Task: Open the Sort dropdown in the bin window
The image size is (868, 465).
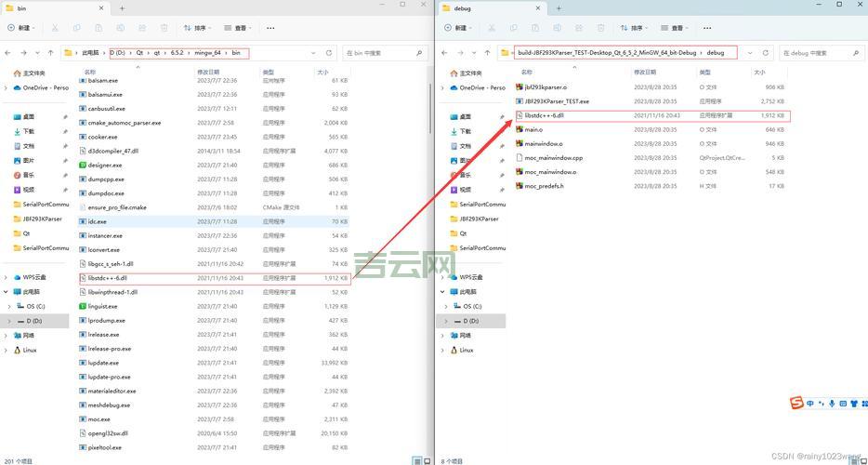Action: tap(198, 28)
